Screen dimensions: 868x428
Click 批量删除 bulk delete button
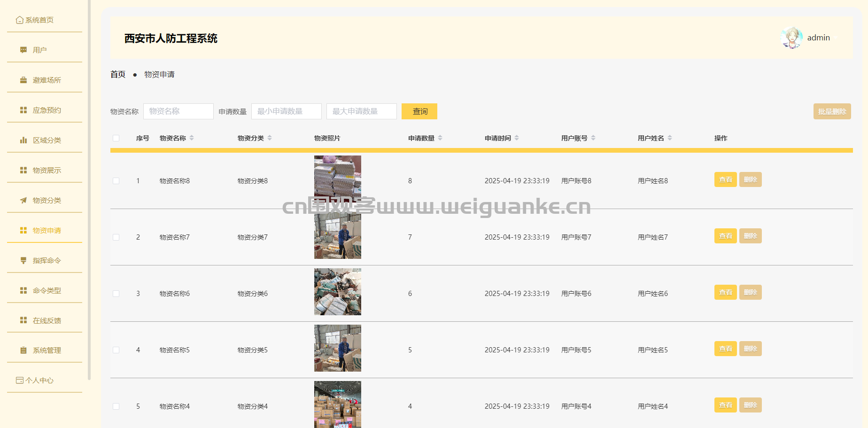coord(832,111)
